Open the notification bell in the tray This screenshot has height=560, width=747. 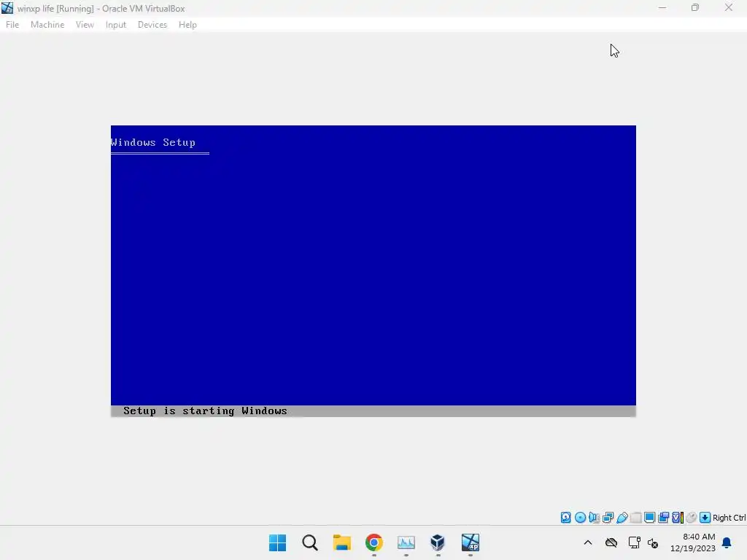tap(727, 542)
